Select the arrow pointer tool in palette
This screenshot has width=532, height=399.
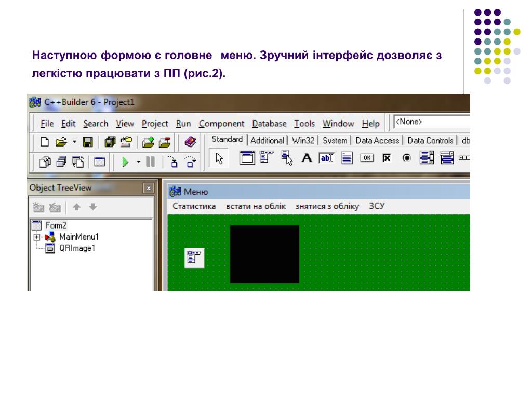coord(219,158)
